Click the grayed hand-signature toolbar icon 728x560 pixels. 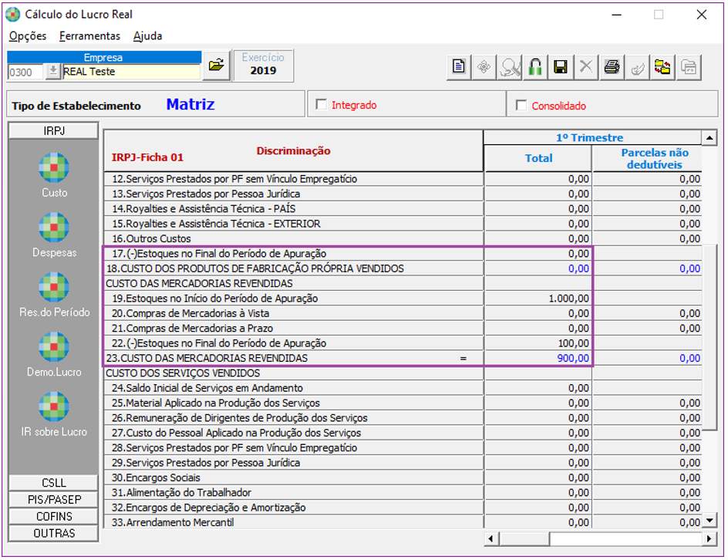pos(637,67)
